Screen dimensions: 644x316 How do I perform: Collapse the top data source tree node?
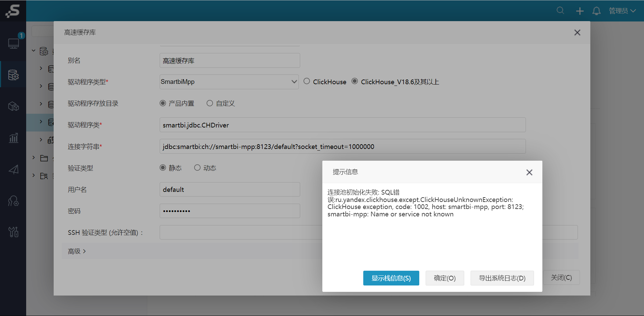(x=34, y=51)
